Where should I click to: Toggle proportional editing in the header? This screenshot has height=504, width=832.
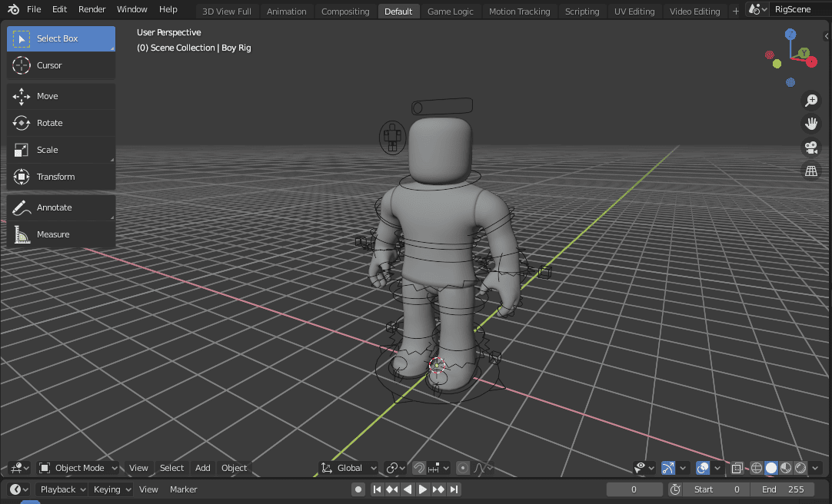(x=462, y=467)
